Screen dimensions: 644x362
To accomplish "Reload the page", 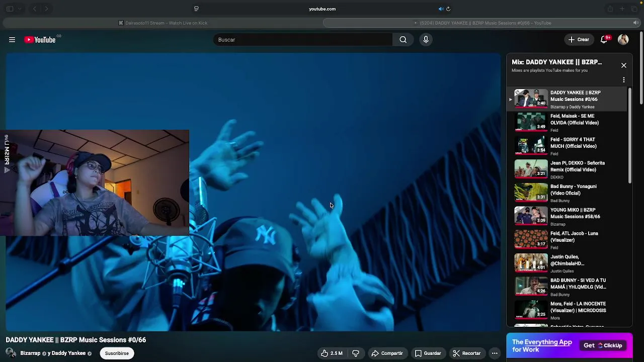I will point(448,9).
